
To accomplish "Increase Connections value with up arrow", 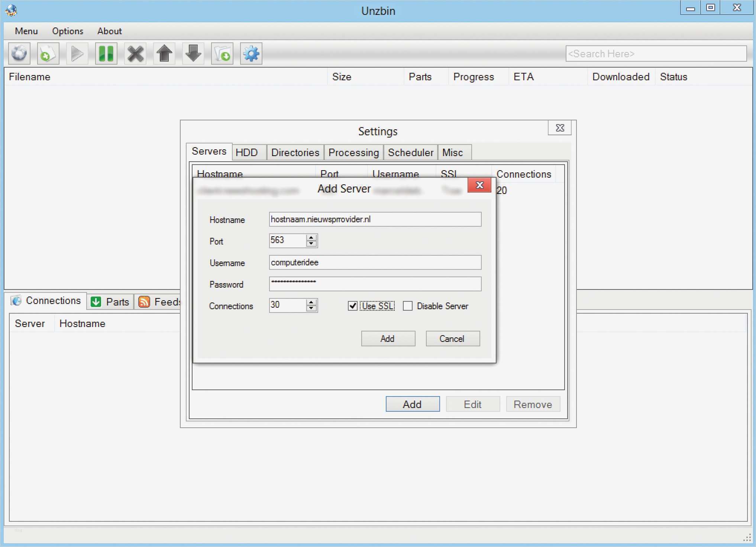I will click(311, 302).
